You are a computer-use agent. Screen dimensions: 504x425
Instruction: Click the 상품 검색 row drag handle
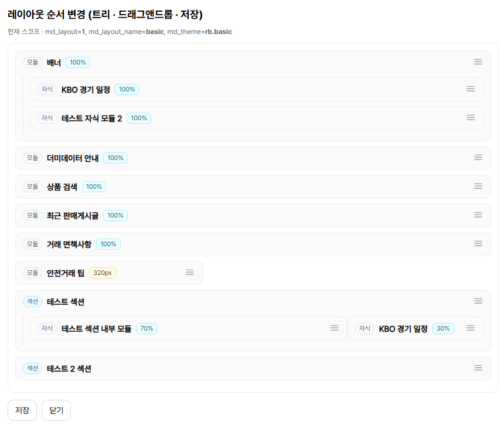coord(478,186)
